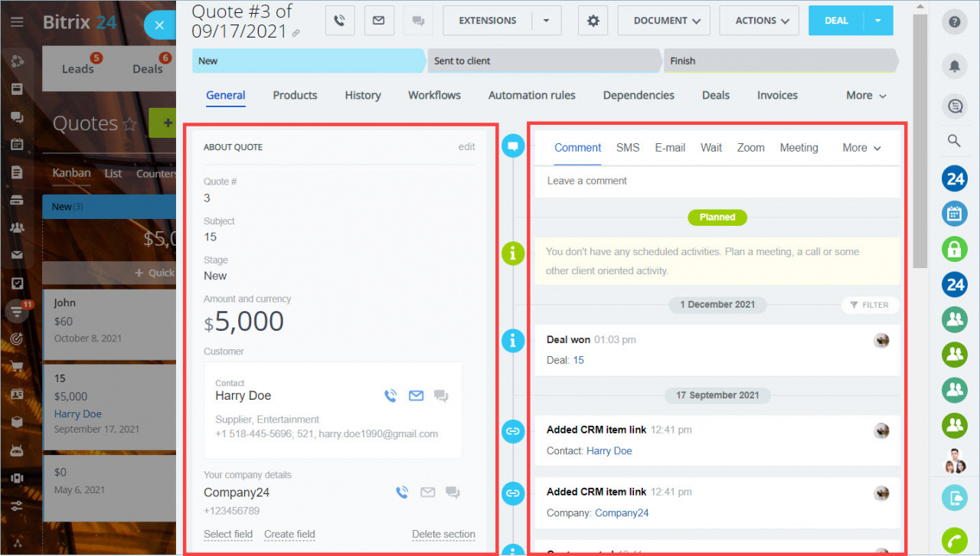Click edit in About Quote section
The image size is (980, 556).
point(466,146)
